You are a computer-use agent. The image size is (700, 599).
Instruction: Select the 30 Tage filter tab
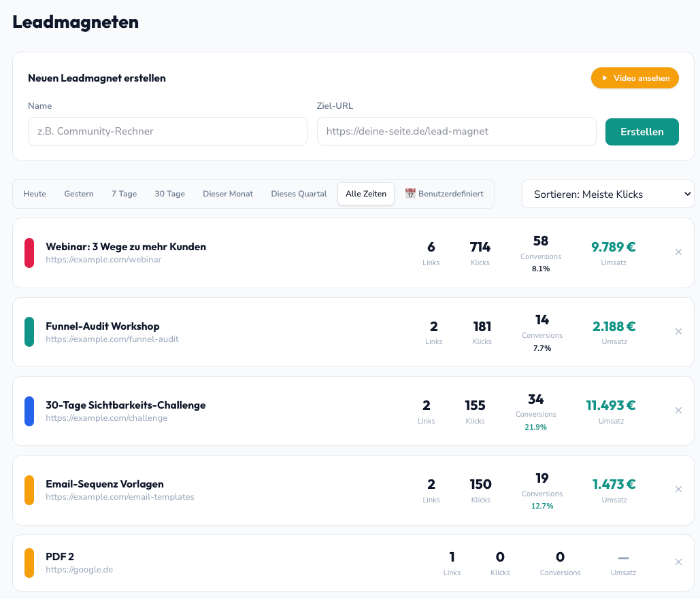click(169, 194)
